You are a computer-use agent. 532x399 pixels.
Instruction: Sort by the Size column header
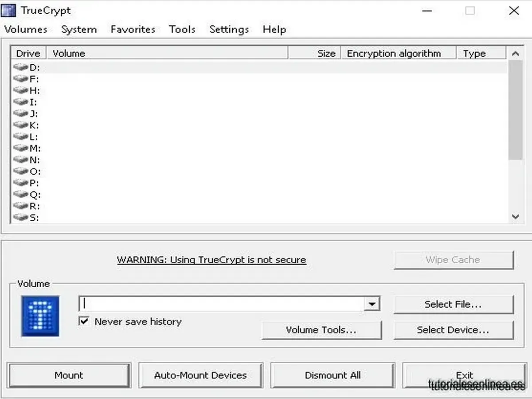point(314,53)
